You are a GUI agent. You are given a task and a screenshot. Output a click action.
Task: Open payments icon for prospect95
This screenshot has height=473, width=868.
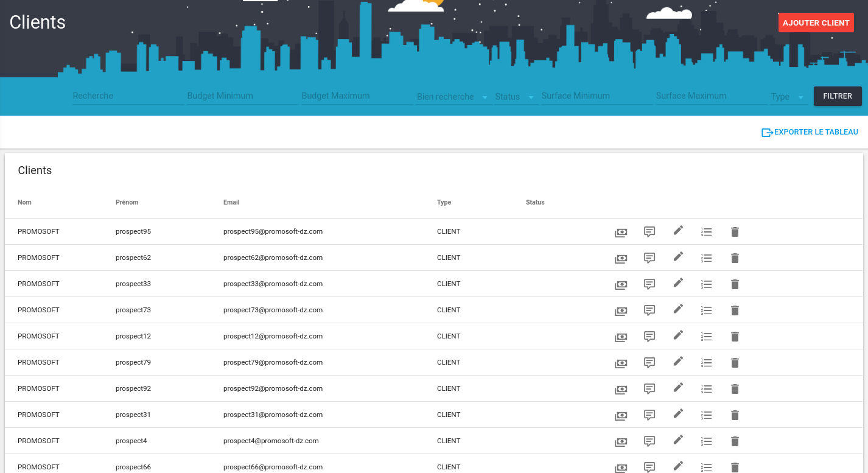point(620,232)
